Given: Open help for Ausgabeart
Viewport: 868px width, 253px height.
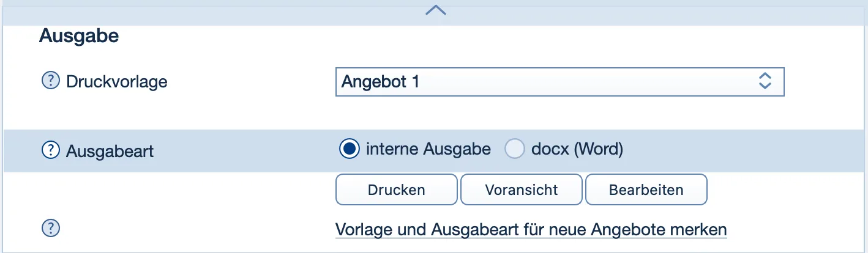Looking at the screenshot, I should [x=50, y=150].
